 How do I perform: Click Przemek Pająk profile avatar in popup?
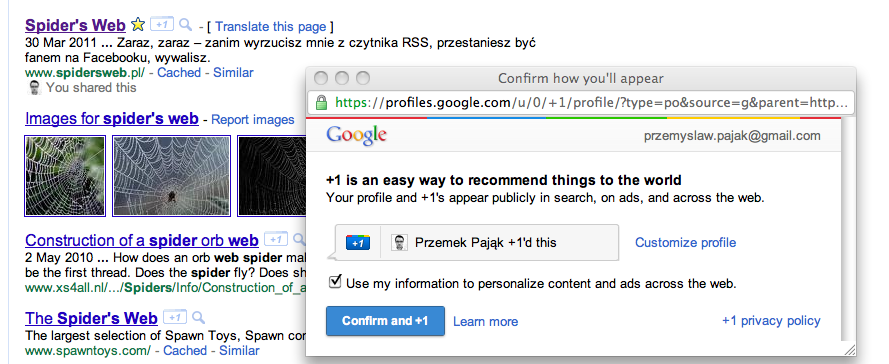(x=400, y=243)
